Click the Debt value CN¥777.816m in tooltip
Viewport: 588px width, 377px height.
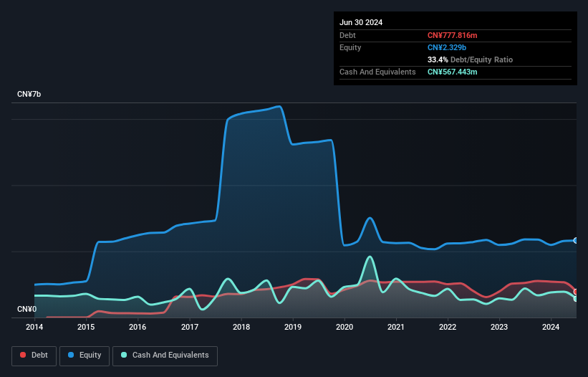[452, 35]
